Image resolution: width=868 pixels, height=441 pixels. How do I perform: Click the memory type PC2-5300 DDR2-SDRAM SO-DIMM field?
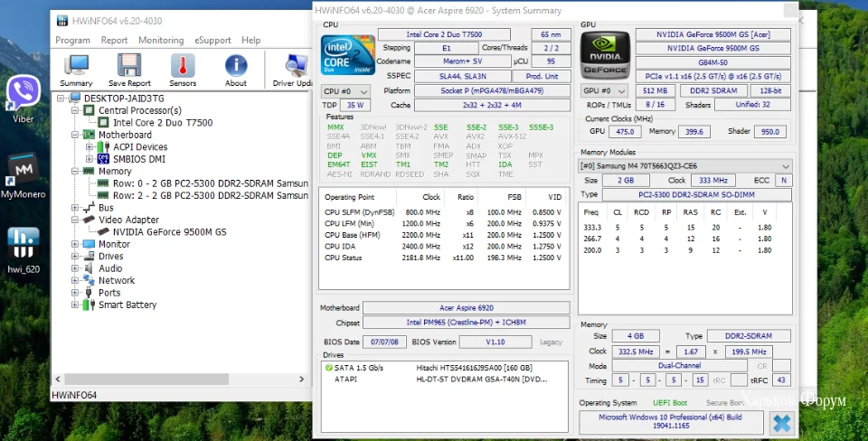click(696, 195)
